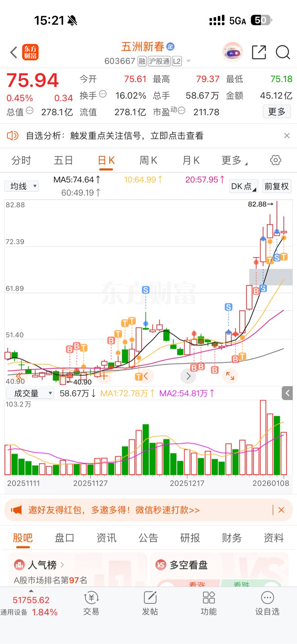Open the 多空看盘 card
The height and width of the screenshot is (644, 297).
[x=220, y=570]
